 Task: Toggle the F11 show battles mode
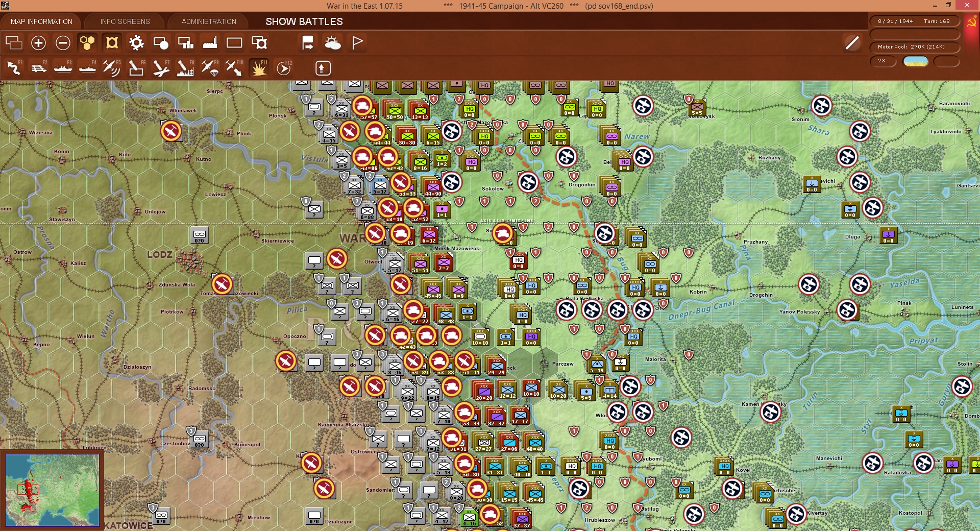tap(259, 68)
